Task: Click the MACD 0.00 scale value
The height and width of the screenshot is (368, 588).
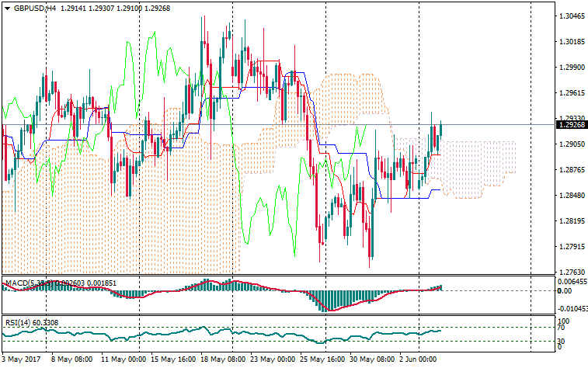Action: pyautogui.click(x=564, y=291)
